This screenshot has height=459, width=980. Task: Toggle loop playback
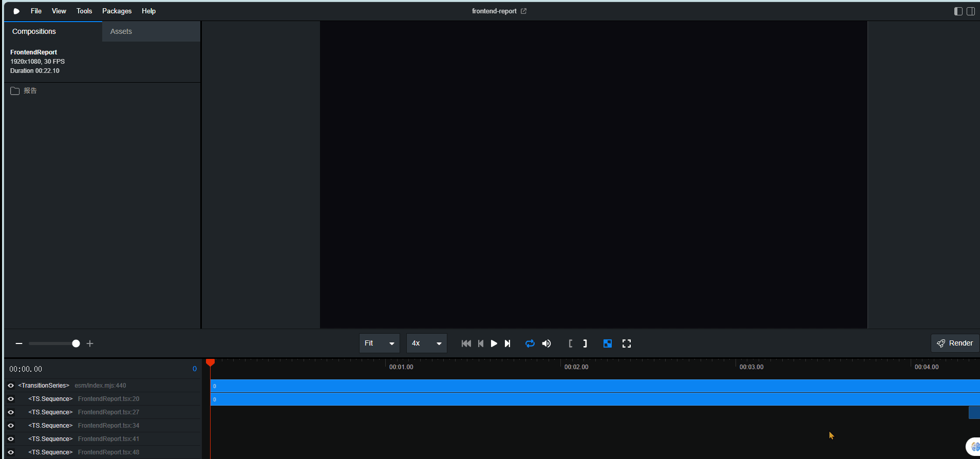530,343
